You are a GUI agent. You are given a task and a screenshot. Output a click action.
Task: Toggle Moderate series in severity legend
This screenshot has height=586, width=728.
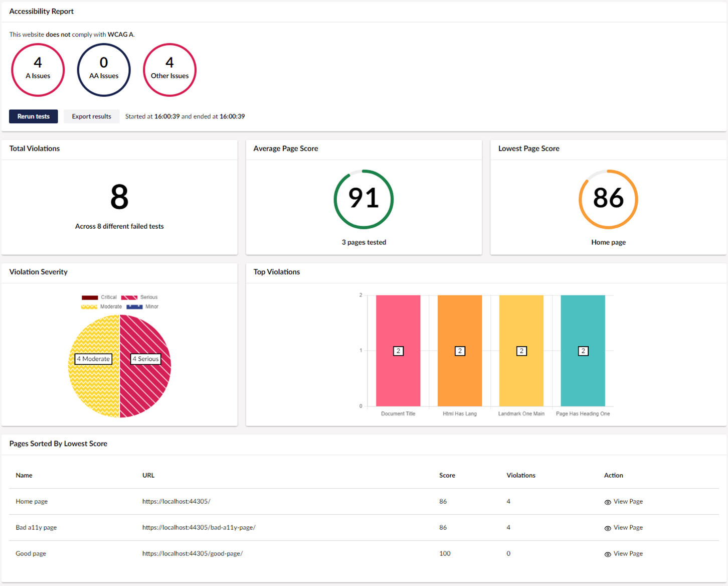point(102,307)
